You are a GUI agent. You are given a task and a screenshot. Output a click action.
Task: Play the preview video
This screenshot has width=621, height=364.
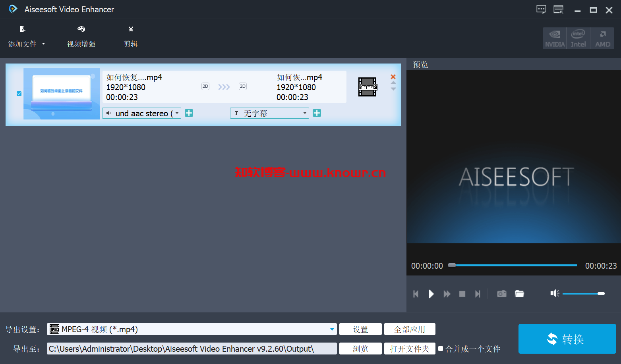431,294
